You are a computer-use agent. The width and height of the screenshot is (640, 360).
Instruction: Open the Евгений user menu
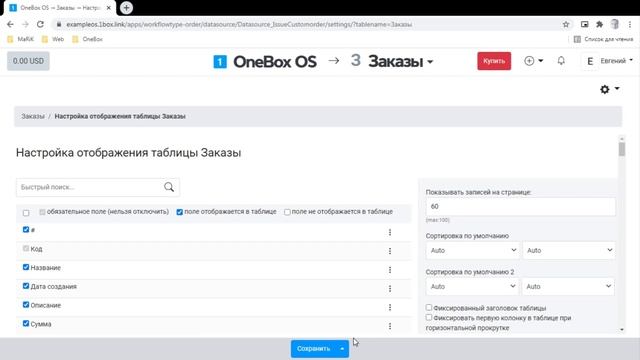(x=608, y=61)
